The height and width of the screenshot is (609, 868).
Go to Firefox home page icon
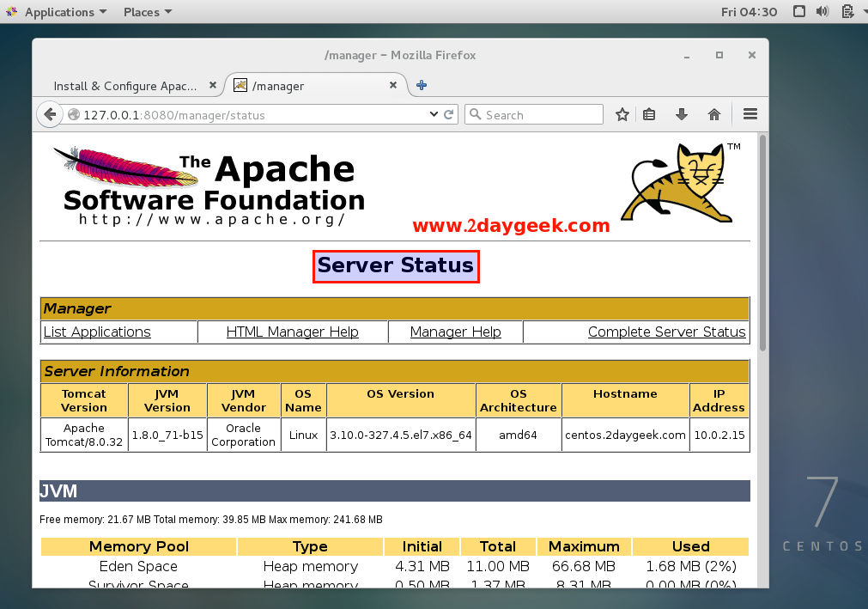point(714,114)
